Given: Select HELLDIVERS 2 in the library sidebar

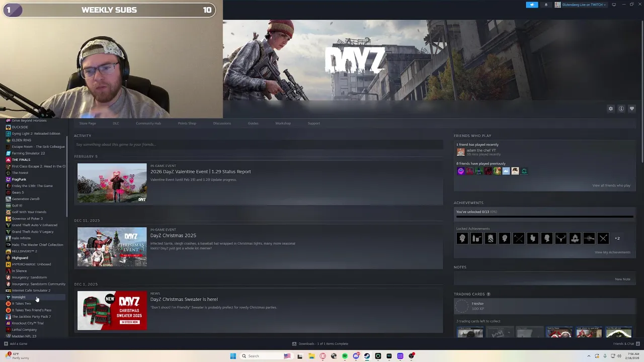Looking at the screenshot, I should coord(24,251).
